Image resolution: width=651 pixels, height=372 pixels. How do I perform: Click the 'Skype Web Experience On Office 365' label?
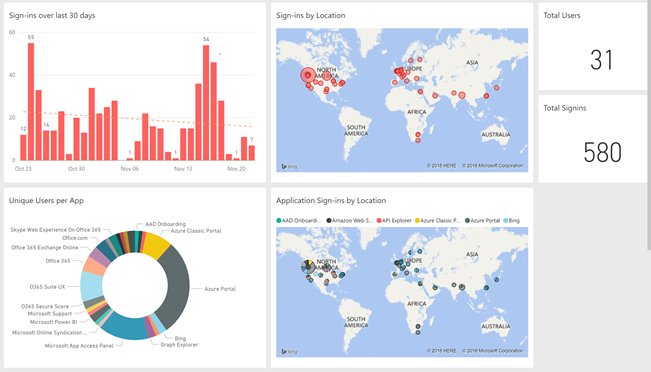pyautogui.click(x=56, y=230)
